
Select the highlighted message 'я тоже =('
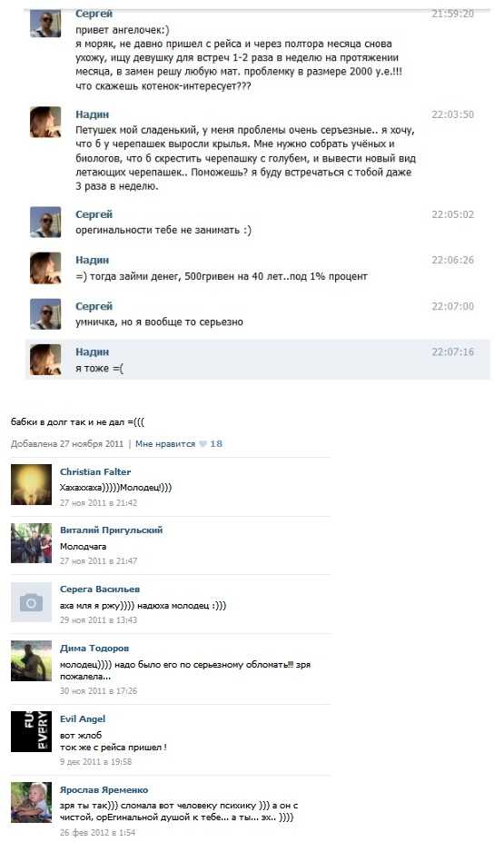(x=258, y=360)
